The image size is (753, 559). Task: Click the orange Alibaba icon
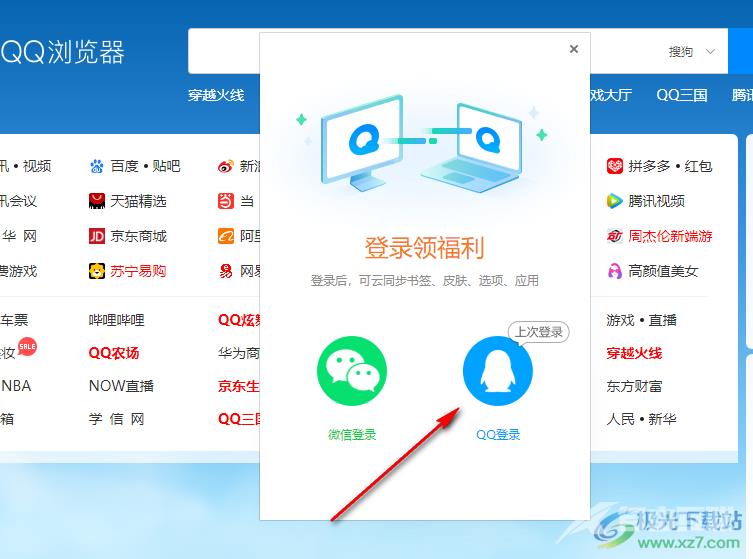(226, 236)
